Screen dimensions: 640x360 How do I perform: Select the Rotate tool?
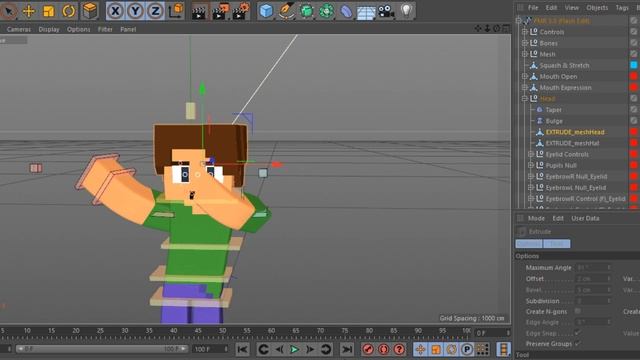pos(69,11)
